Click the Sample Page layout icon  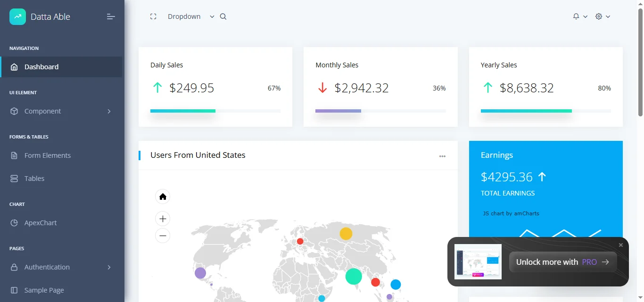pyautogui.click(x=15, y=290)
